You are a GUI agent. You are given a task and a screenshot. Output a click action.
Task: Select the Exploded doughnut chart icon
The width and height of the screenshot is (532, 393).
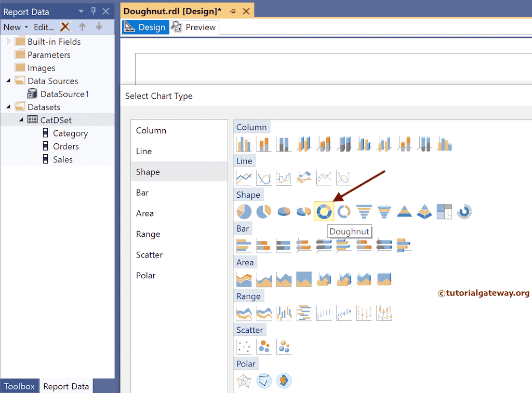pos(344,212)
